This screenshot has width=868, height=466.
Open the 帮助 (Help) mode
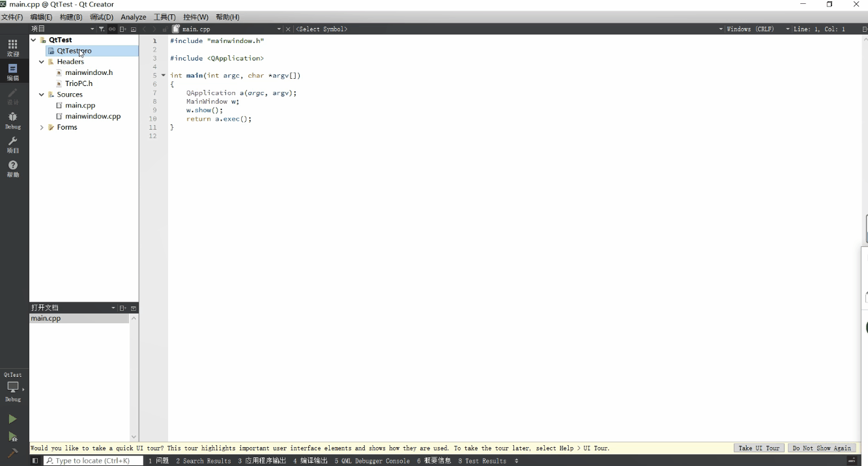tap(12, 169)
